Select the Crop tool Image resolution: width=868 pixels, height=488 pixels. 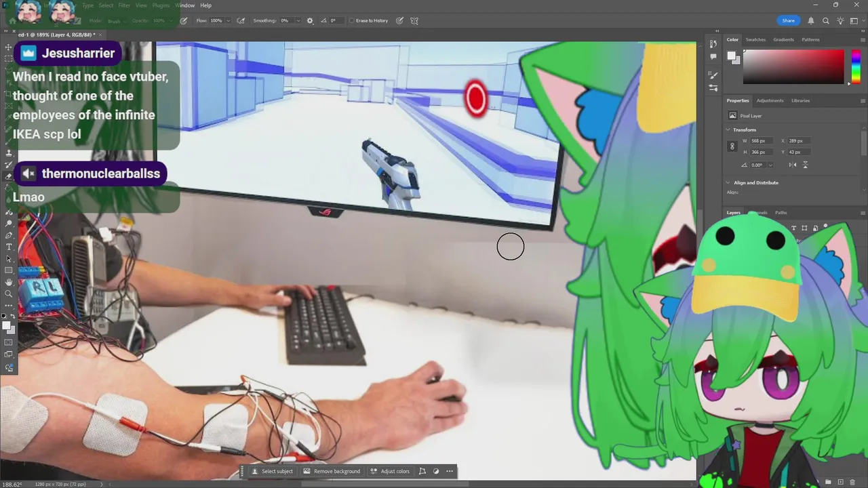(x=9, y=94)
